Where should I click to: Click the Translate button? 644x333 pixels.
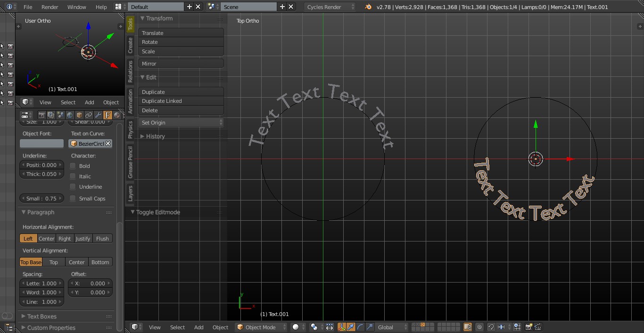(181, 33)
